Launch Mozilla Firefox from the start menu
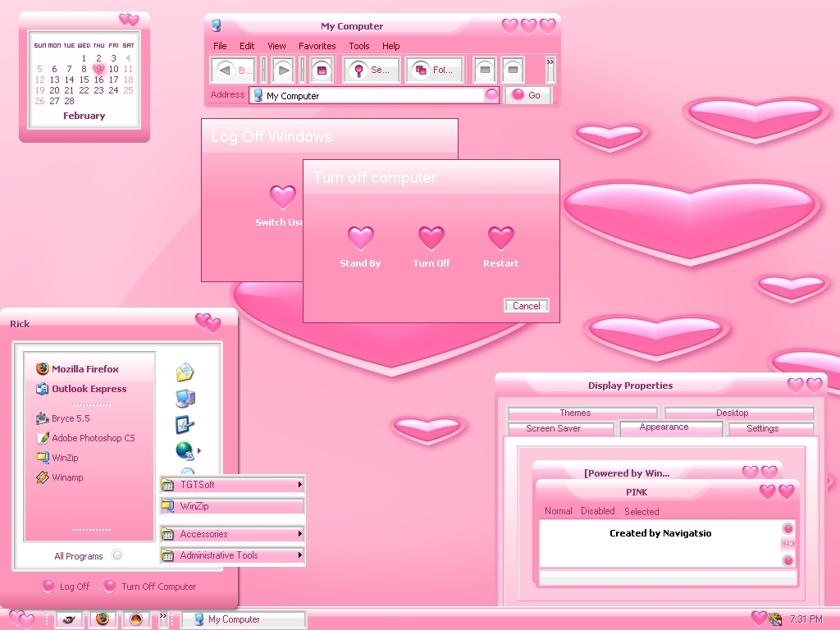Screen dimensions: 840x630 [x=84, y=369]
